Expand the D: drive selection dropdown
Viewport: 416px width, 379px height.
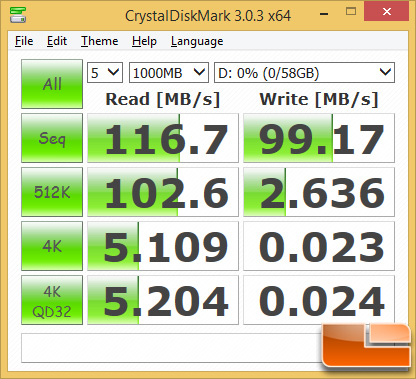pos(304,72)
